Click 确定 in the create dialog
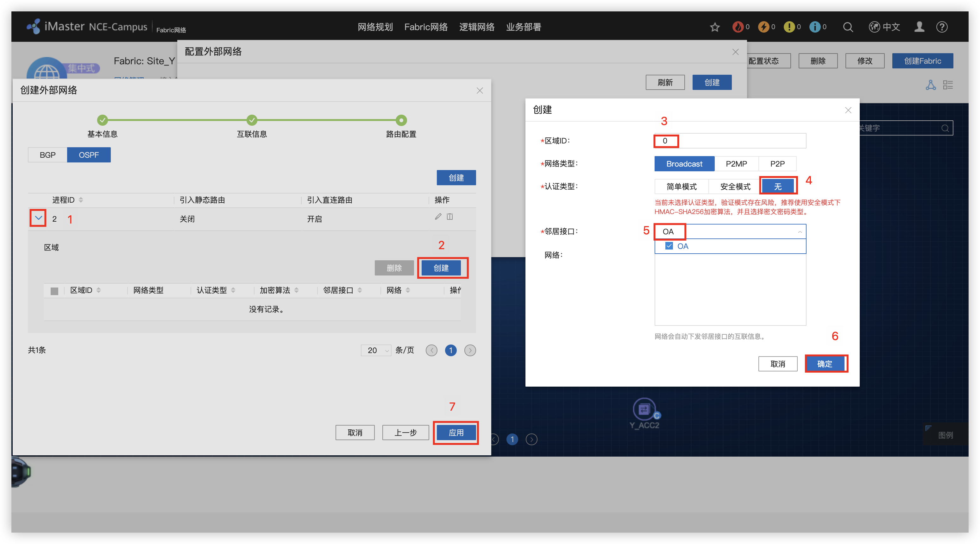The height and width of the screenshot is (544, 980). [x=824, y=364]
